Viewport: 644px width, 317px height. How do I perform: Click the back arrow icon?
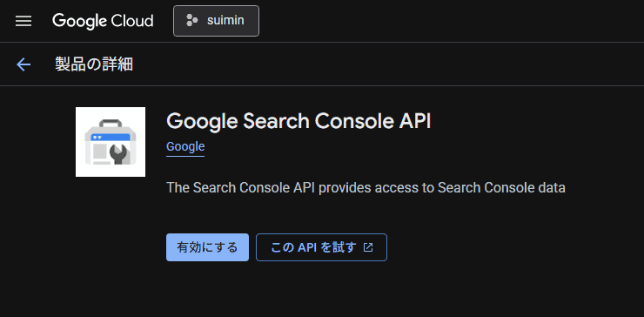pos(23,64)
